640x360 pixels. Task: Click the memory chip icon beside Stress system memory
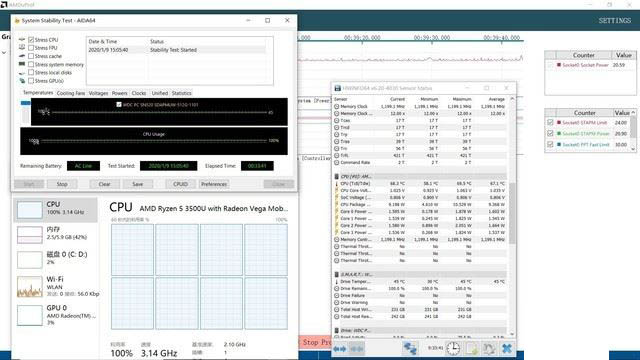coord(22,64)
